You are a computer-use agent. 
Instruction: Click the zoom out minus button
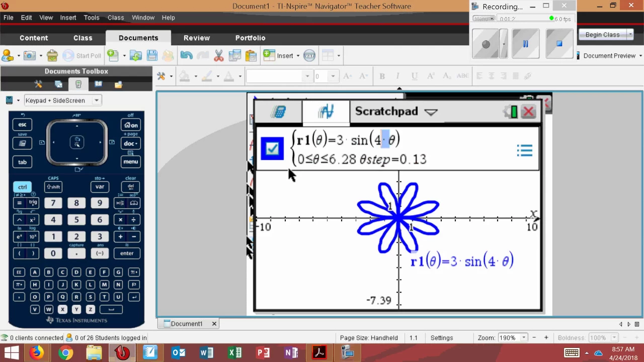[533, 338]
